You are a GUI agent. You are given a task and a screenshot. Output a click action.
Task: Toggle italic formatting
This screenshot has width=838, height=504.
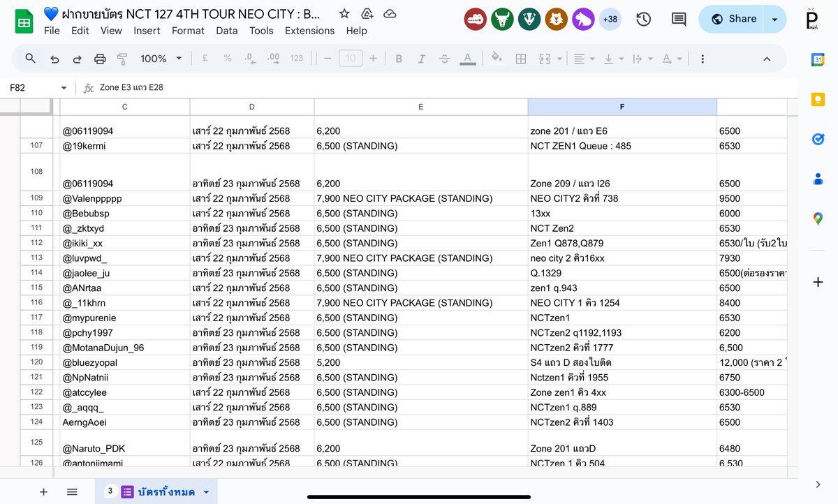click(x=422, y=59)
